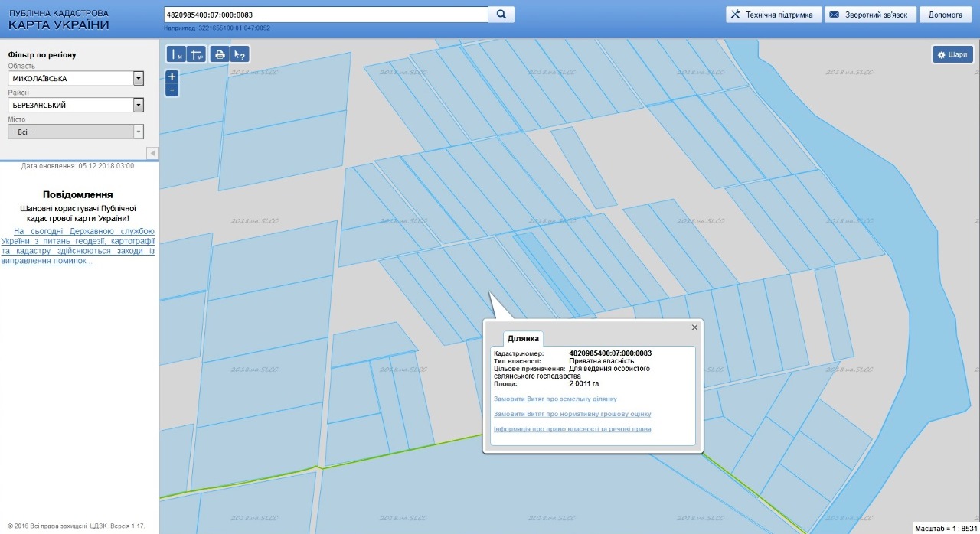This screenshot has height=534, width=980.
Task: Click the magnifier search button
Action: tap(501, 15)
